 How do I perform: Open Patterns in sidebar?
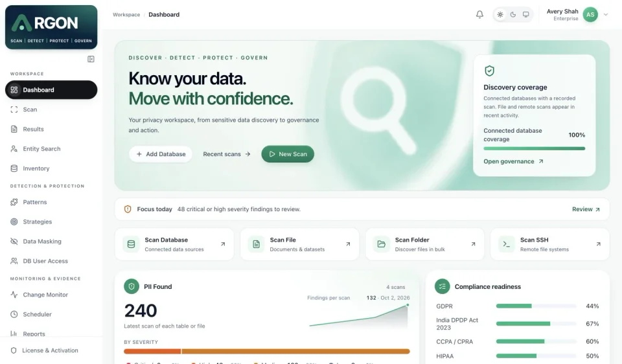click(51, 202)
